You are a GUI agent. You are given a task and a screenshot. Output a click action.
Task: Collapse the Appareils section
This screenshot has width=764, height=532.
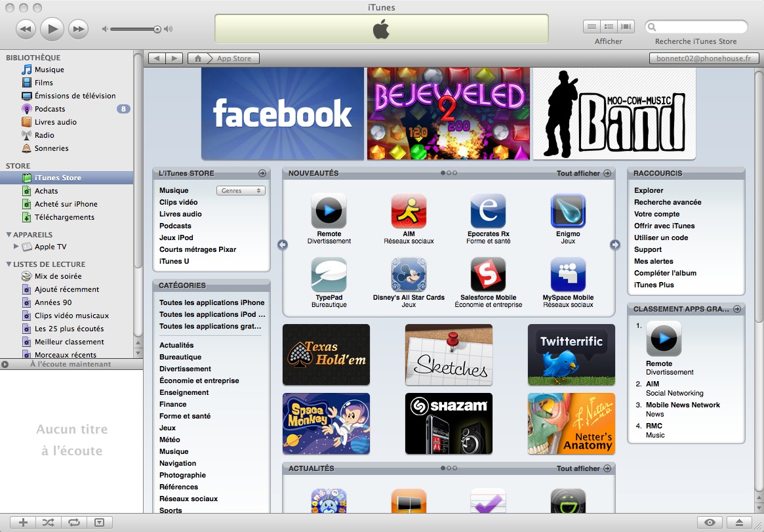point(9,234)
